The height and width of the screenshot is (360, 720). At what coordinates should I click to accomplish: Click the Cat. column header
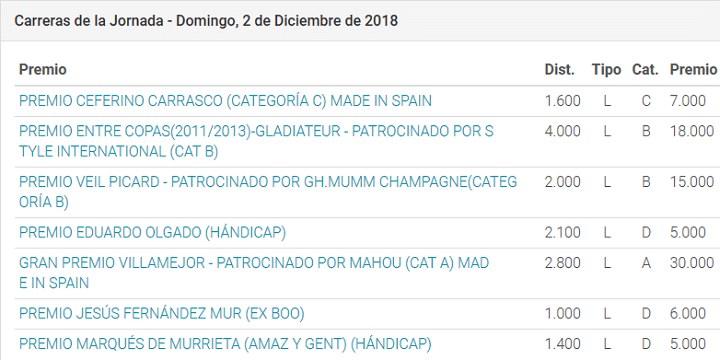tap(645, 69)
